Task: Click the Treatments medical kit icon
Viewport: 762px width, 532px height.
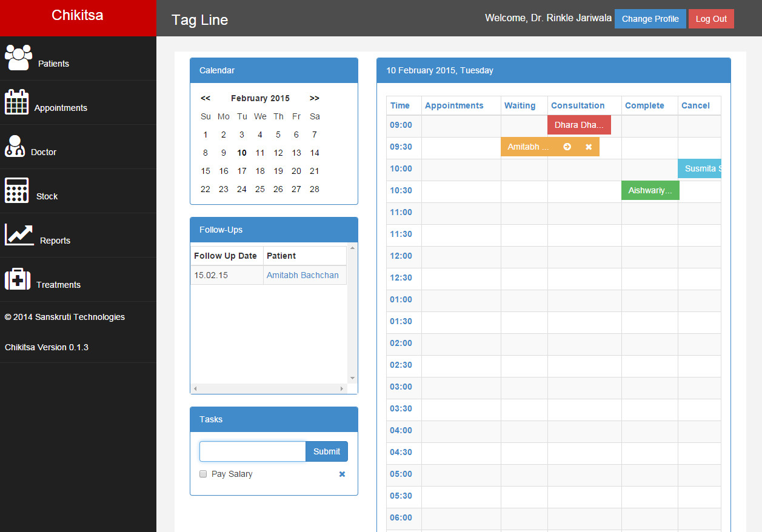Action: pos(18,279)
